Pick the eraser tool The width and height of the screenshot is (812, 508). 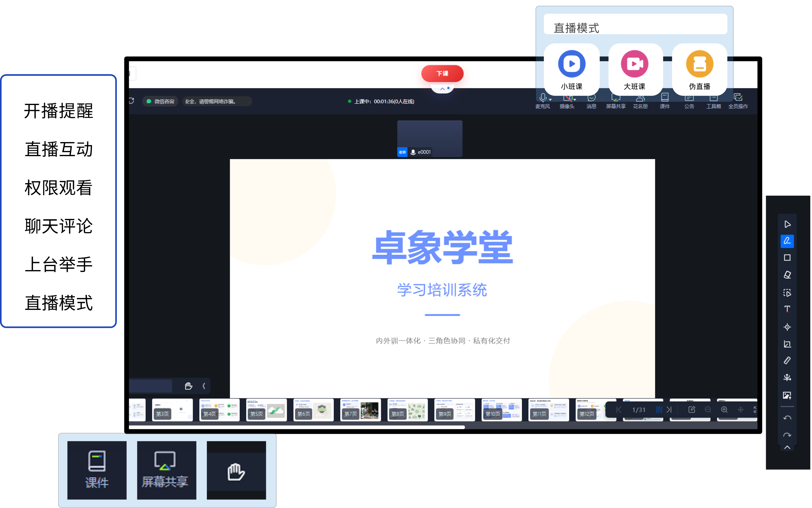pyautogui.click(x=787, y=275)
